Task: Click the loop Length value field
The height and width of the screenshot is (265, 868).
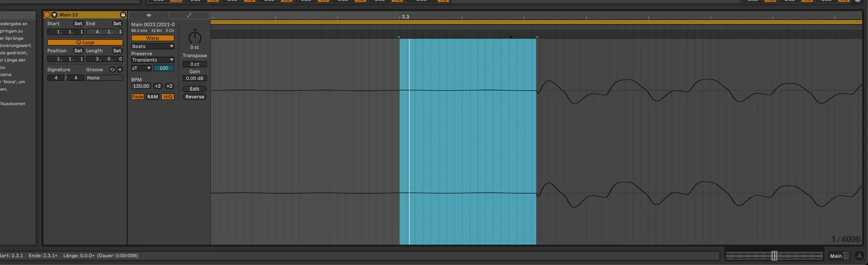Action: pyautogui.click(x=105, y=59)
